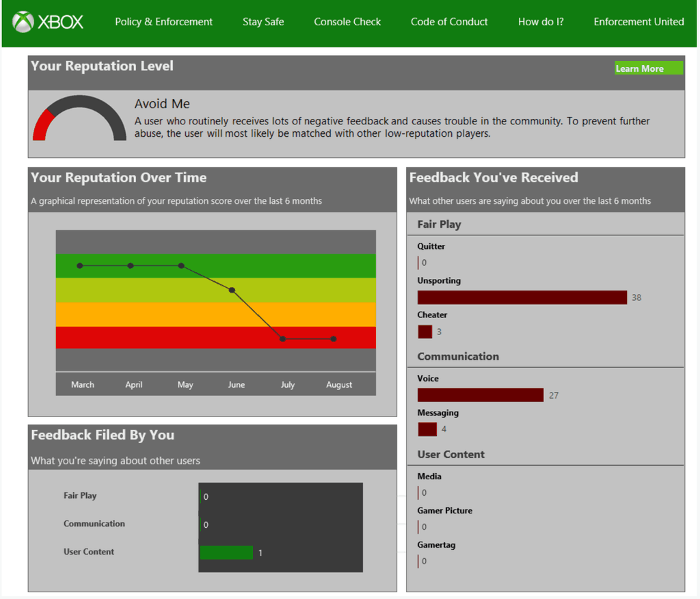This screenshot has width=700, height=599.
Task: Click the Avoid Me reputation gauge
Action: [79, 120]
